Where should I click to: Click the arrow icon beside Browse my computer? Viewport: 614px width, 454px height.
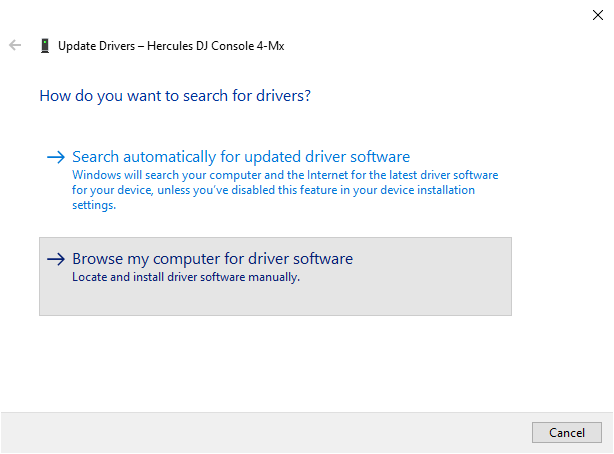[56, 259]
